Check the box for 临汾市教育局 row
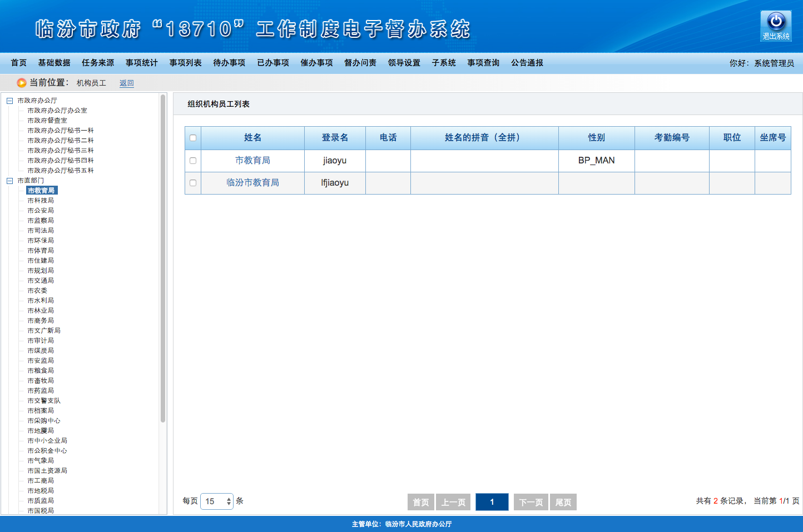The image size is (803, 532). click(x=193, y=183)
